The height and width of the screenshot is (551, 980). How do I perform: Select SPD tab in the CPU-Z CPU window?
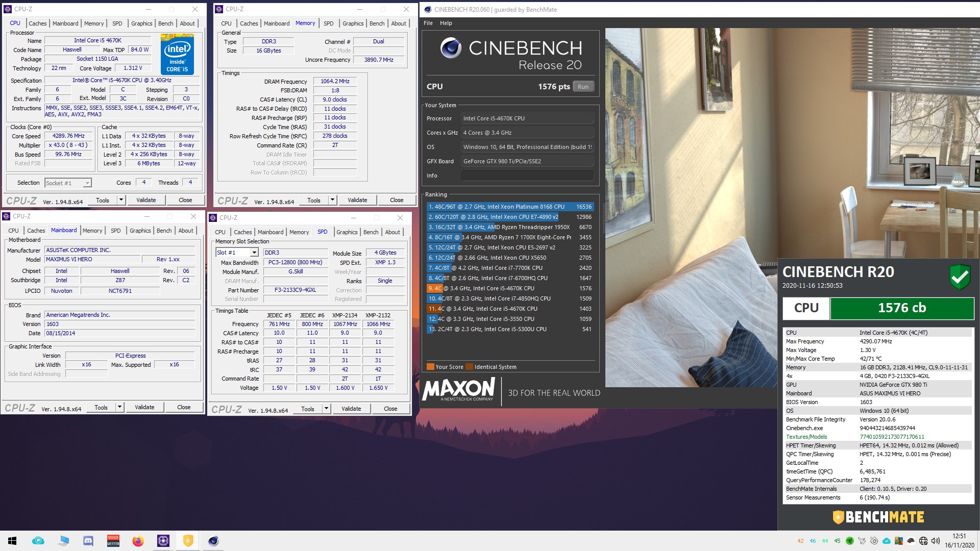tap(117, 23)
